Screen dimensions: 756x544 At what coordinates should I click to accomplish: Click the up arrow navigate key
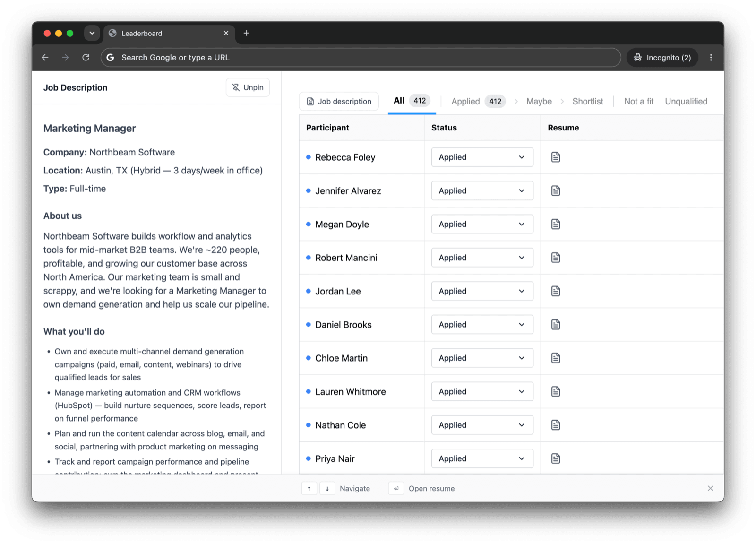[x=309, y=489]
